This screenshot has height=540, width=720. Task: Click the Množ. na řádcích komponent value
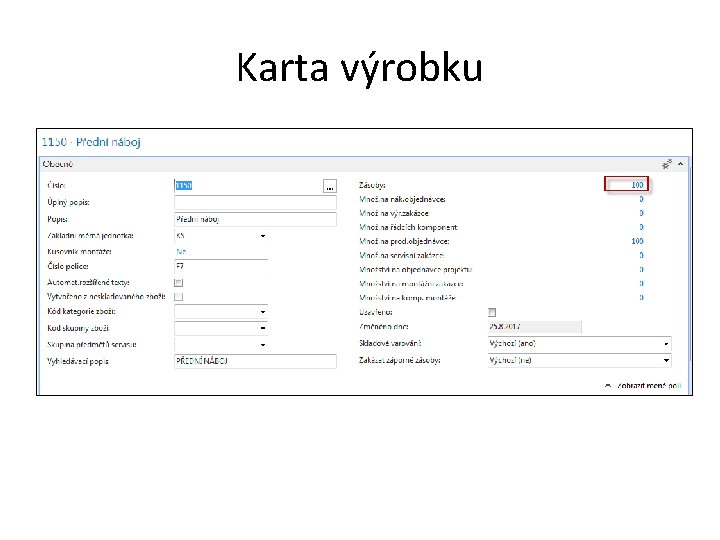(641, 227)
